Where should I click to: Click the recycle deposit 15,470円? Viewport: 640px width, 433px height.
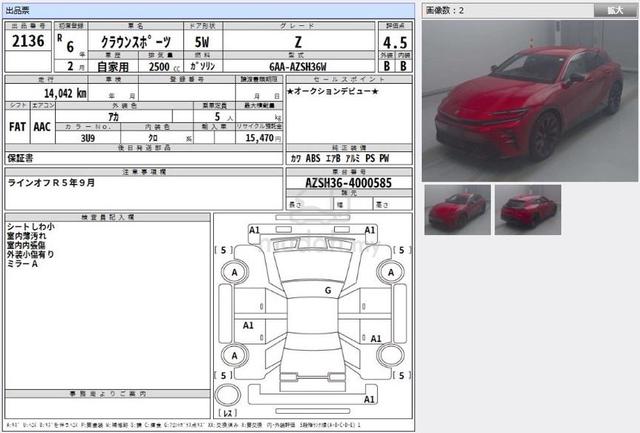[x=263, y=138]
